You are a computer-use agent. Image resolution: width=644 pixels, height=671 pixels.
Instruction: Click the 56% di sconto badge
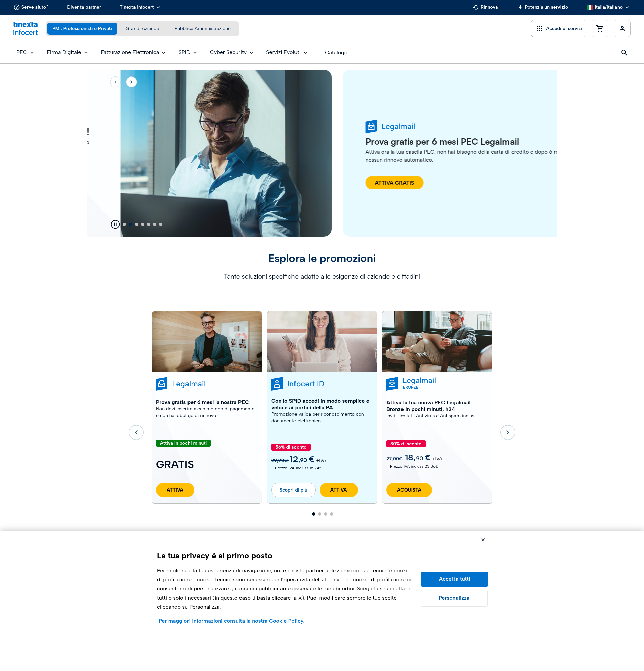click(x=291, y=447)
